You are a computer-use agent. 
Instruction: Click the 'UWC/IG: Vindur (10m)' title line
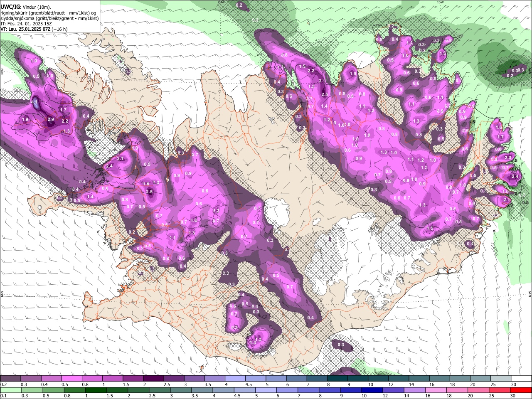tap(25, 7)
